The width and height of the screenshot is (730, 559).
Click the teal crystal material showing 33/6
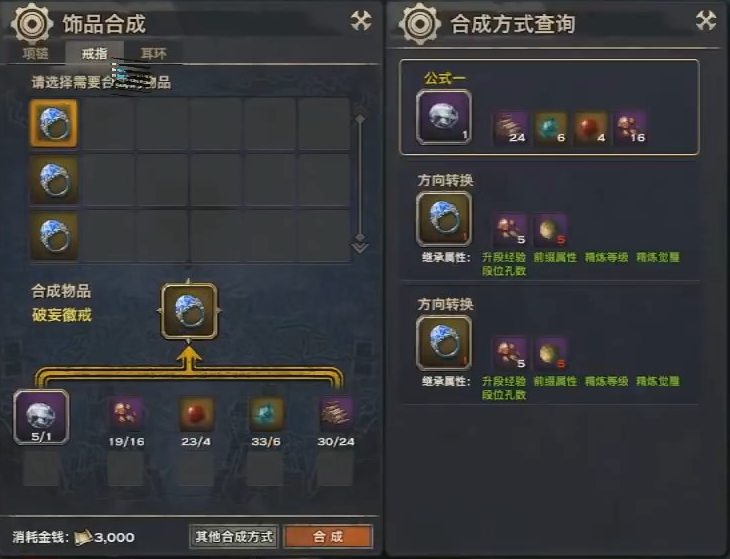[x=266, y=414]
